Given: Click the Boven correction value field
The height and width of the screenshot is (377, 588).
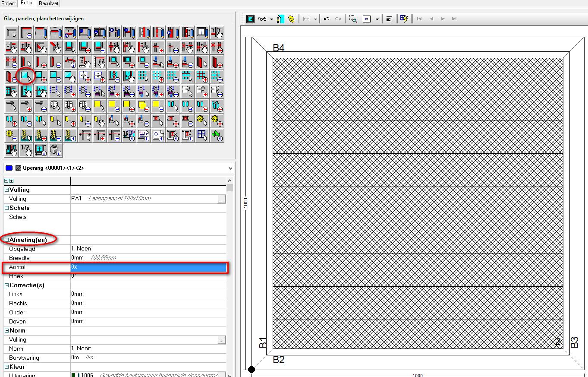Looking at the screenshot, I should point(148,321).
